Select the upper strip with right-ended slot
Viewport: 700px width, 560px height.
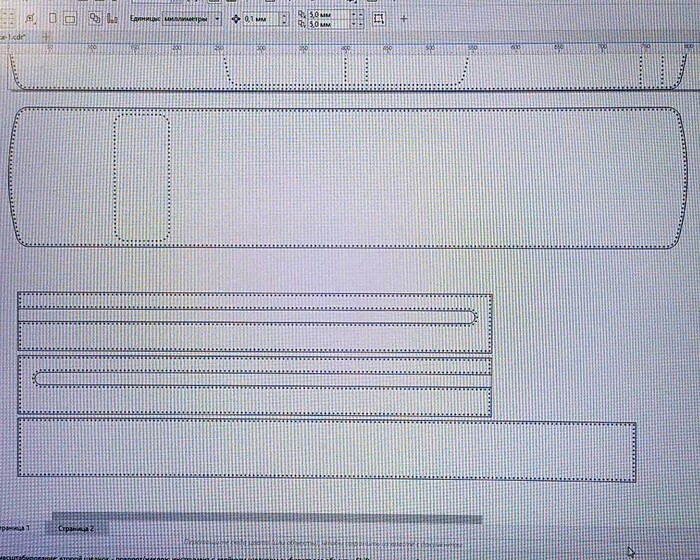coord(255,322)
